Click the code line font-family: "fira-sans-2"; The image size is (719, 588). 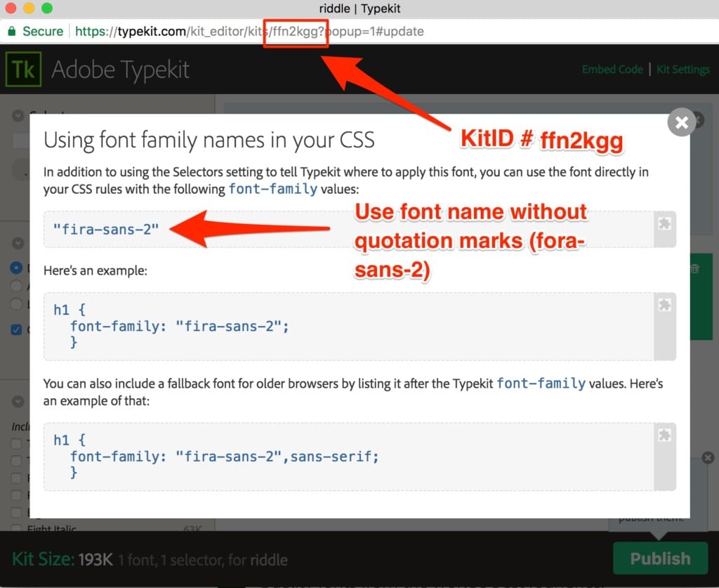[x=180, y=326]
